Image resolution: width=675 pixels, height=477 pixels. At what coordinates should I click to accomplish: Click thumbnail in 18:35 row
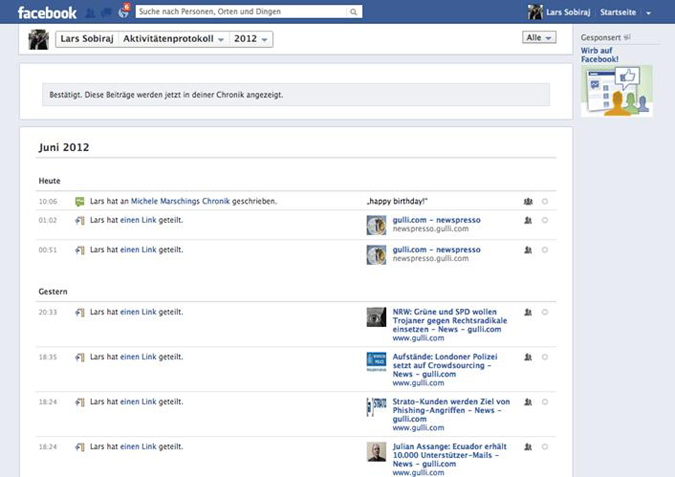(376, 362)
